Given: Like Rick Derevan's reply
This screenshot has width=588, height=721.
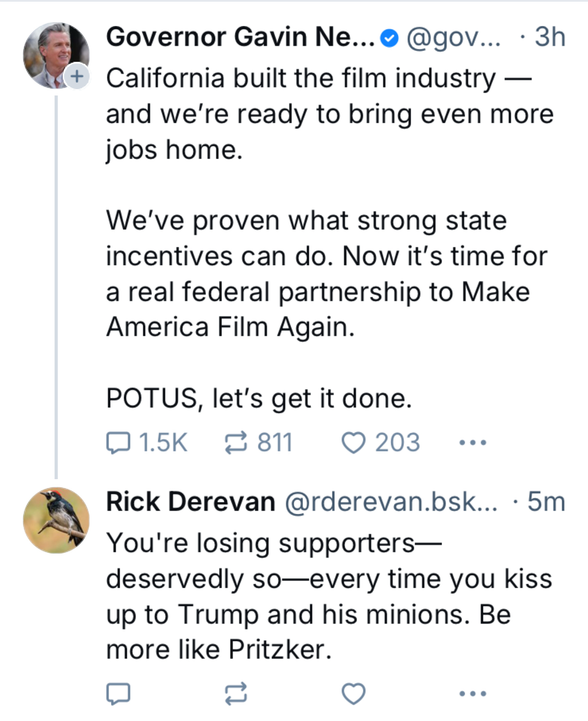Looking at the screenshot, I should [x=353, y=694].
